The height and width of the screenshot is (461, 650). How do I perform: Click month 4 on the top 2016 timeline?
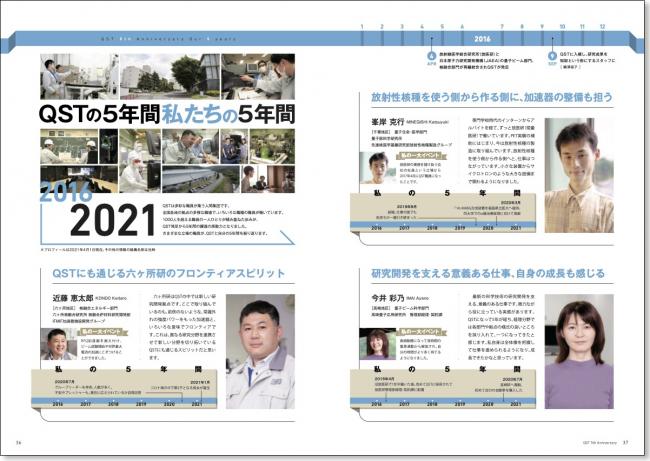[x=422, y=27]
